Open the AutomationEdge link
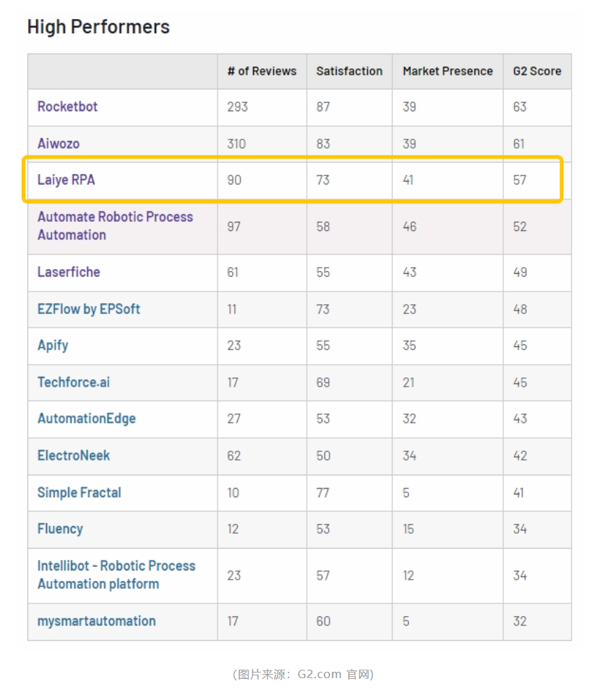 (x=87, y=419)
